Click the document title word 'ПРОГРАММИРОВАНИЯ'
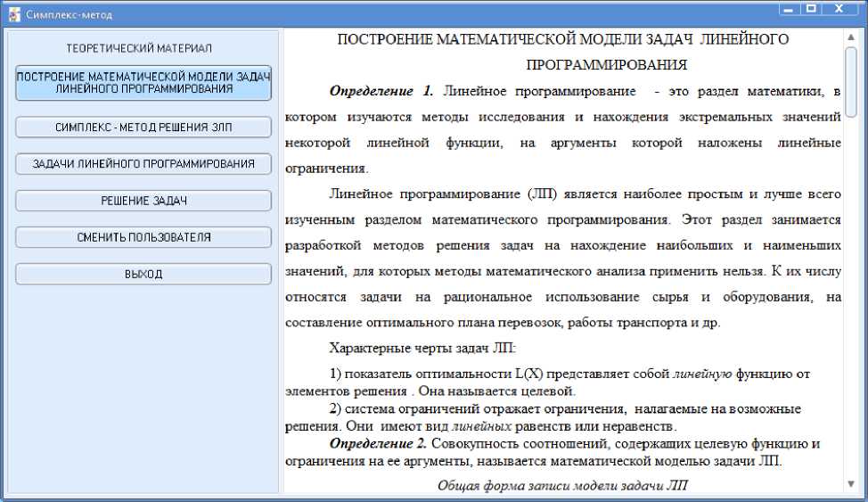The width and height of the screenshot is (868, 502). 606,65
